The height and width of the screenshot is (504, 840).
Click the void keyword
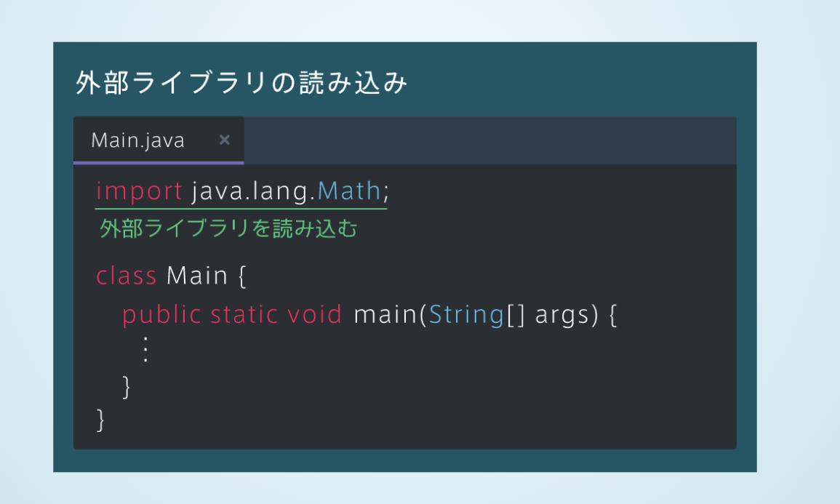314,314
